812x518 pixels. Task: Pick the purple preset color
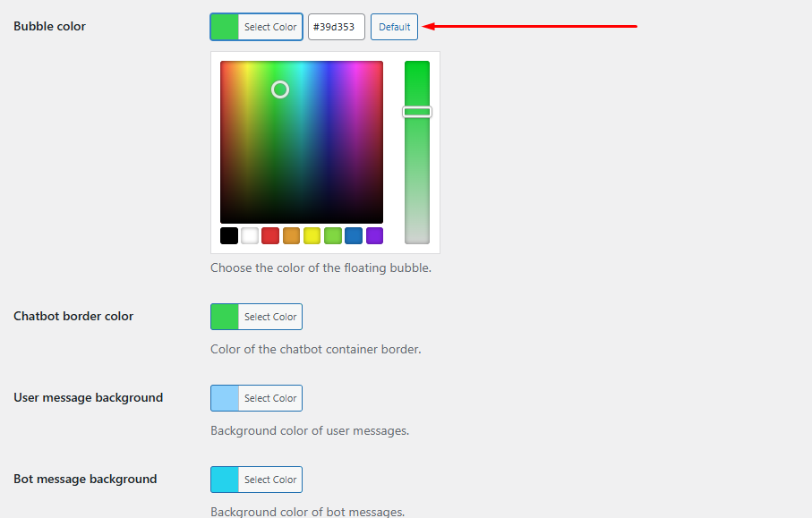[373, 235]
